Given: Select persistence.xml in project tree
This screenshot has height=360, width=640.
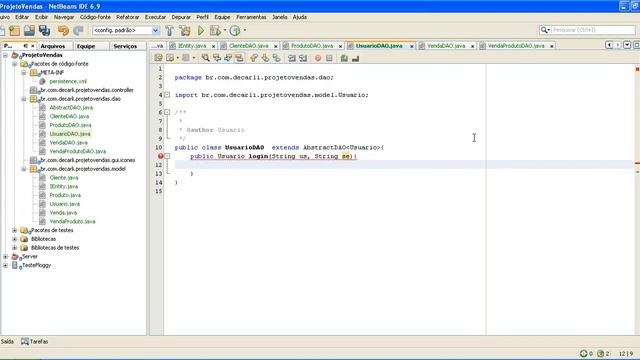Looking at the screenshot, I should pyautogui.click(x=68, y=81).
